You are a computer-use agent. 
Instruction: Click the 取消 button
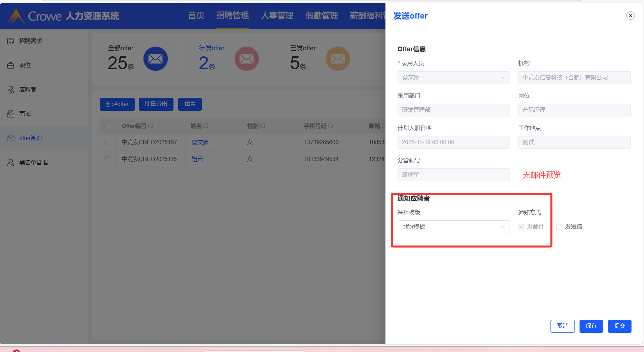[563, 326]
